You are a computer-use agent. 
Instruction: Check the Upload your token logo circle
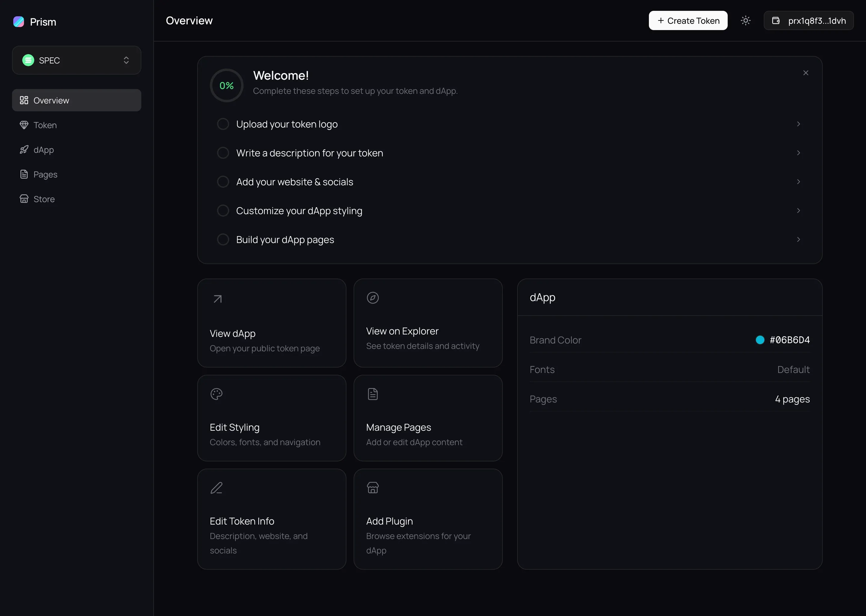223,124
